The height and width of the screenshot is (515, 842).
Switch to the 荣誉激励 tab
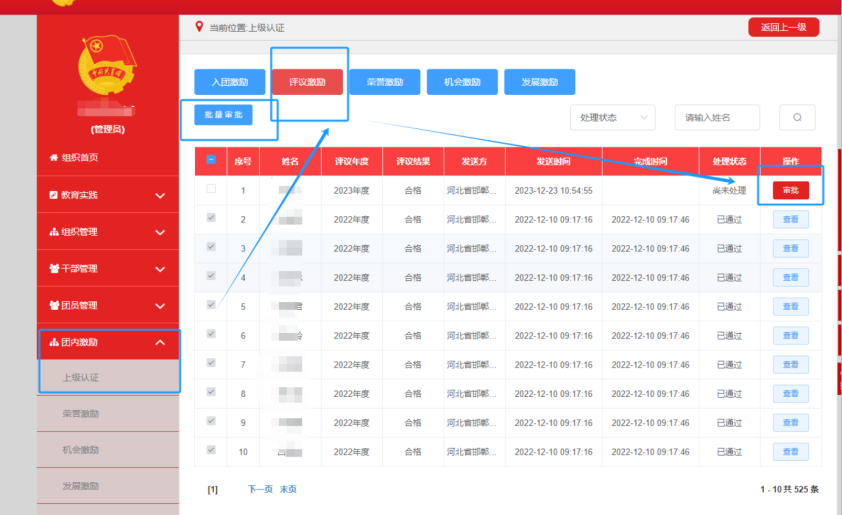point(384,82)
